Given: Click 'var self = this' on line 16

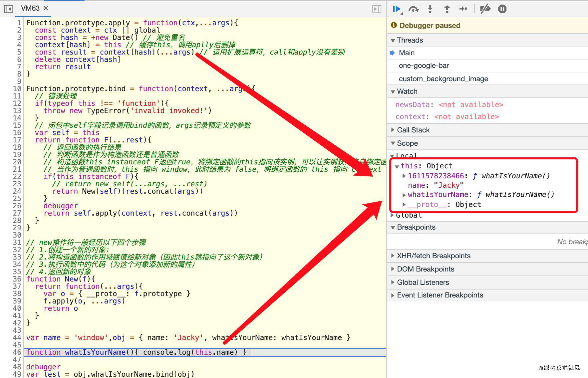Looking at the screenshot, I should (x=67, y=133).
